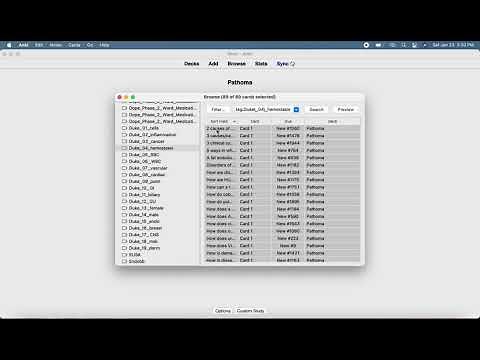The width and height of the screenshot is (480, 360).
Task: Click the deck icon beside Duke_05_RBC
Action: [x=124, y=155]
